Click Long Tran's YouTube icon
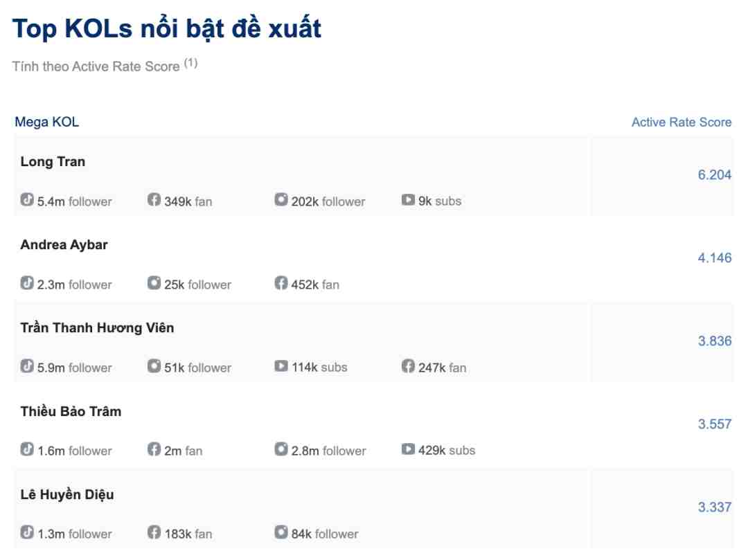This screenshot has width=748, height=560. [x=408, y=199]
